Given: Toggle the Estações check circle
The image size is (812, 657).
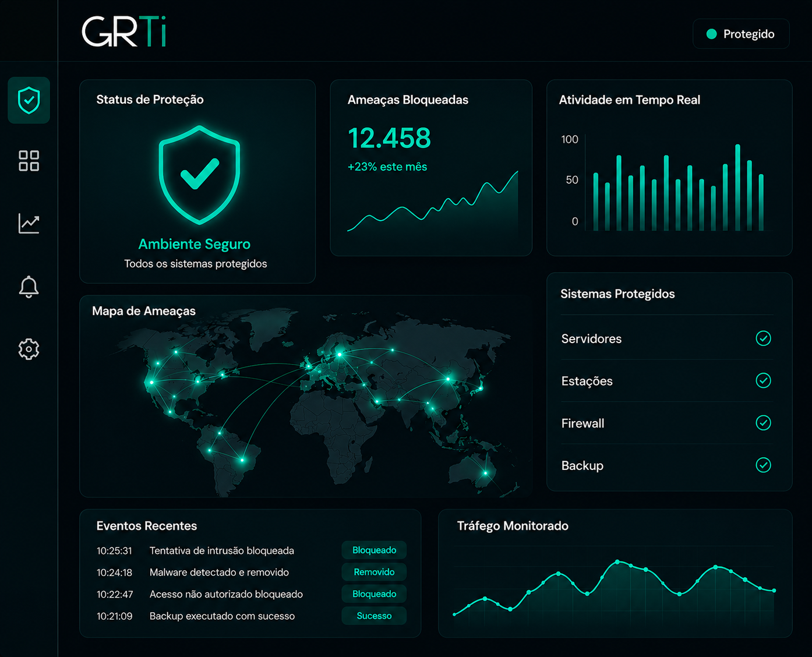Looking at the screenshot, I should pos(763,380).
